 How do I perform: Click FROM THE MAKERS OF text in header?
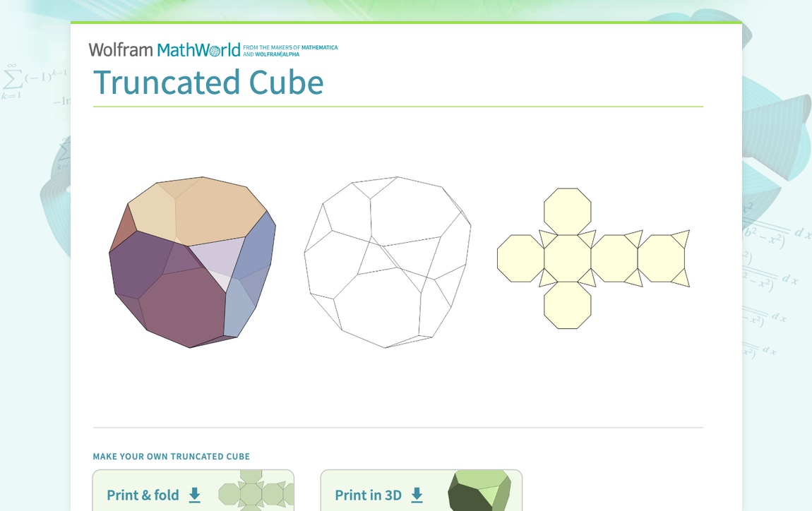270,47
